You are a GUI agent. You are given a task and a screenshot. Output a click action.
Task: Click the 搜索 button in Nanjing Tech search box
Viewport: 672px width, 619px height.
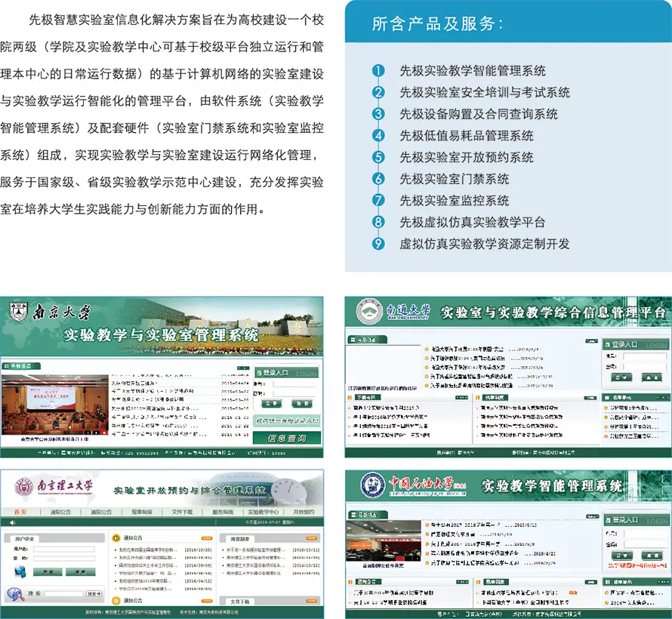pyautogui.click(x=94, y=594)
